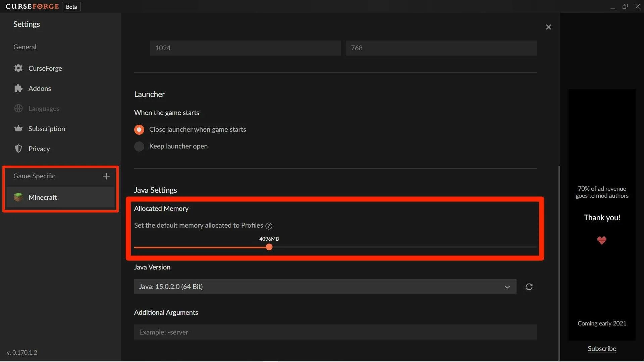Open the Addons settings section
The height and width of the screenshot is (362, 644).
click(x=40, y=88)
